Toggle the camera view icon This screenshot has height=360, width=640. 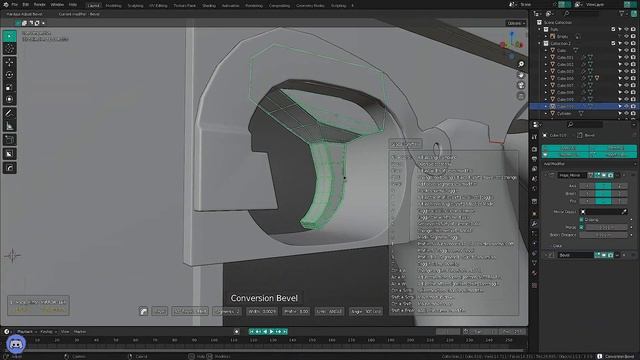(x=521, y=85)
